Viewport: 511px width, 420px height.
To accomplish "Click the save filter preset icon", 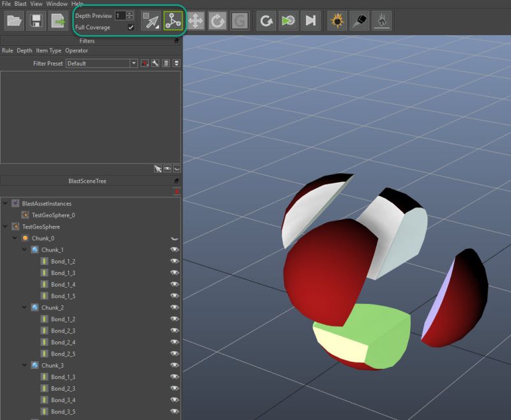I will pyautogui.click(x=176, y=63).
